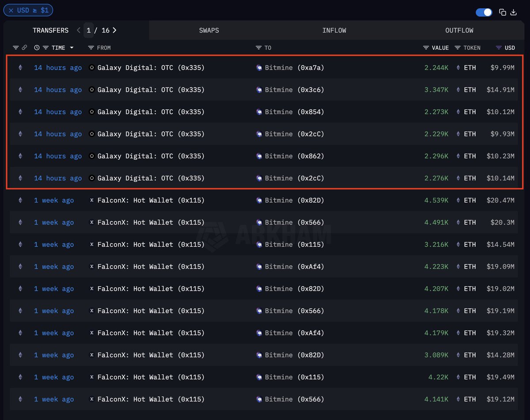Open Bitmine (0x566) in $20.3M row
This screenshot has height=420, width=530.
click(x=295, y=222)
